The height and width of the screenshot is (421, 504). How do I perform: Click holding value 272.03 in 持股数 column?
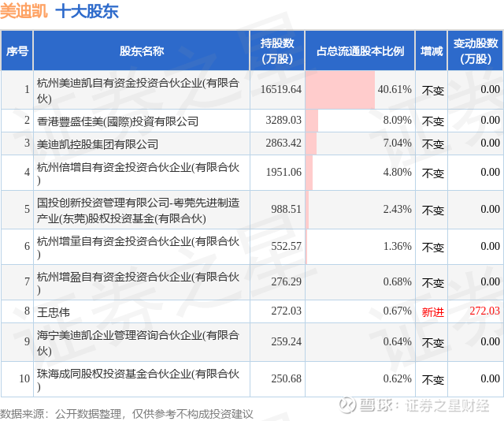point(286,311)
